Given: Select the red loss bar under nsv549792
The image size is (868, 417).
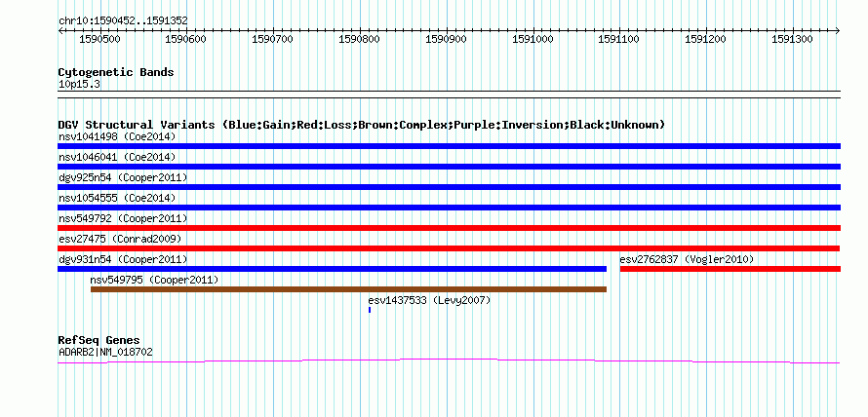Looking at the screenshot, I should click(x=449, y=228).
